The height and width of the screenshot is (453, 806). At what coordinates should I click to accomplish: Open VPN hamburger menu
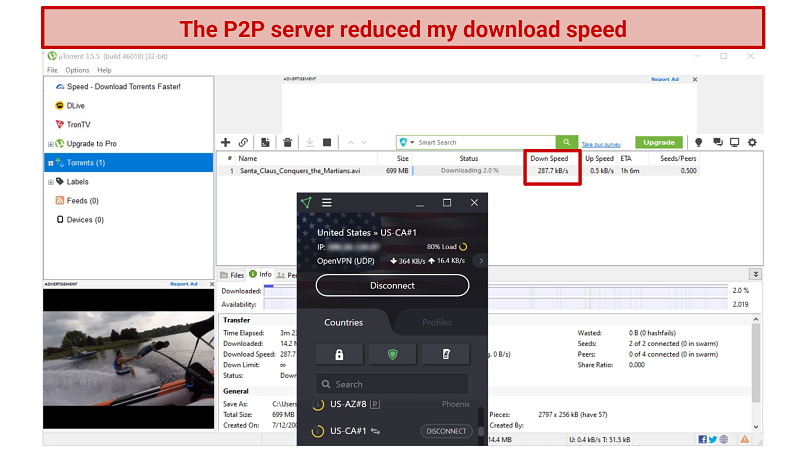tap(326, 203)
